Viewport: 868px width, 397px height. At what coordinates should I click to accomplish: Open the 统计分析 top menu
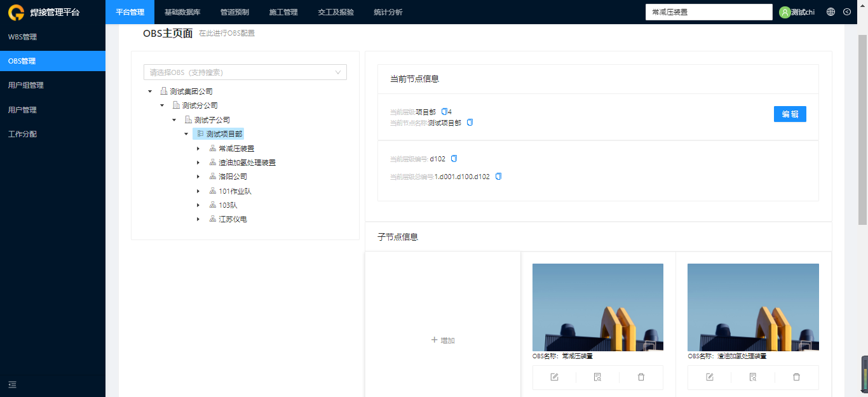pyautogui.click(x=388, y=12)
